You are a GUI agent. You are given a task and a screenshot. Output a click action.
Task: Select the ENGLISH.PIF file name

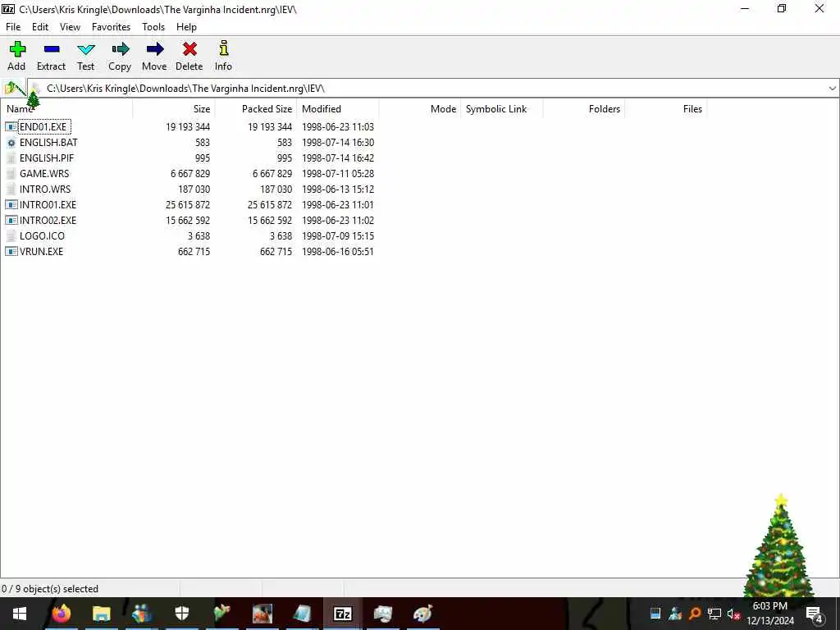[x=47, y=158]
